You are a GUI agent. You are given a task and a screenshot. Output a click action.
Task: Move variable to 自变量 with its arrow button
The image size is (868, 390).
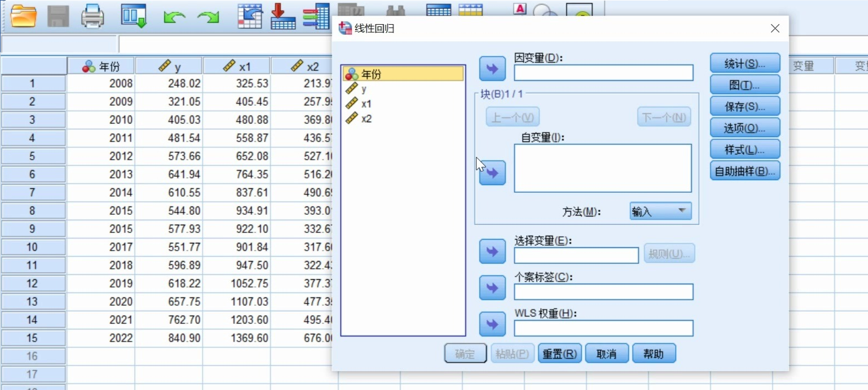pyautogui.click(x=492, y=173)
